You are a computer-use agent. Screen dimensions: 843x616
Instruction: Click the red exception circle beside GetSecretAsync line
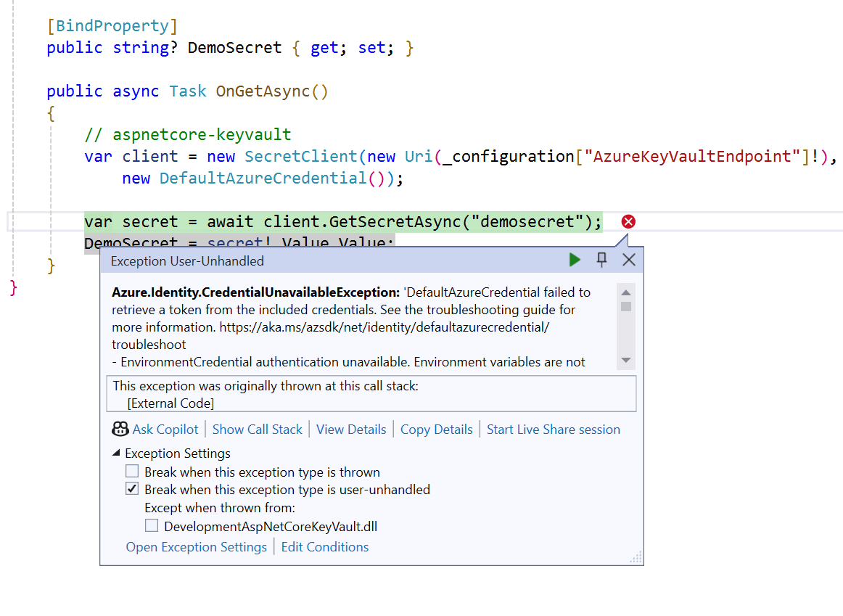click(x=628, y=221)
